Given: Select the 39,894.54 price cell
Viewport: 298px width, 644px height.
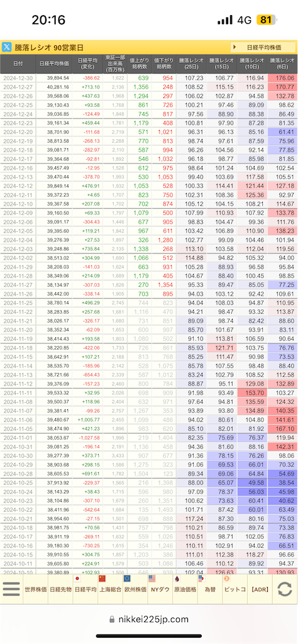Looking at the screenshot, I should coord(54,77).
